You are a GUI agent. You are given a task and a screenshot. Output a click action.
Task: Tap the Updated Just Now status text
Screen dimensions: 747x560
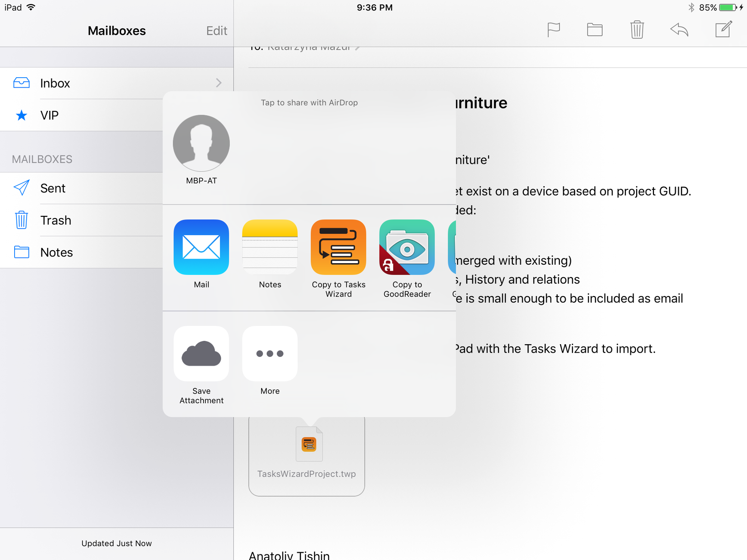117,544
